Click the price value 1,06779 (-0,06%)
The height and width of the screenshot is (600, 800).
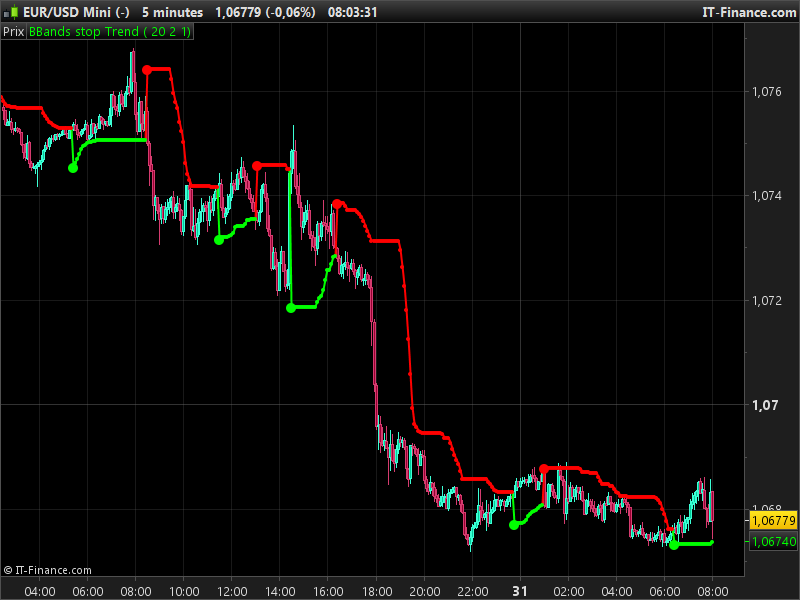pos(265,12)
